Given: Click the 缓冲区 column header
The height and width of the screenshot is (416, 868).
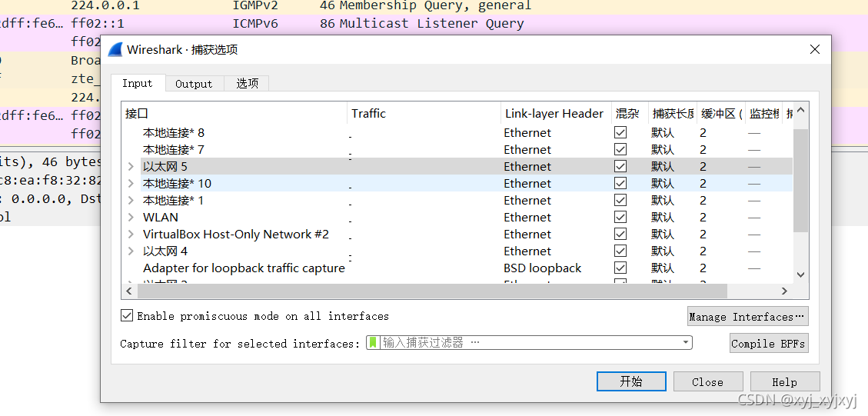Looking at the screenshot, I should coord(720,114).
